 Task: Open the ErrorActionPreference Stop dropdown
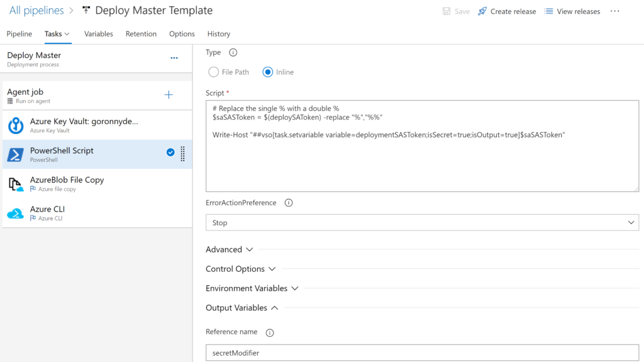tap(422, 222)
